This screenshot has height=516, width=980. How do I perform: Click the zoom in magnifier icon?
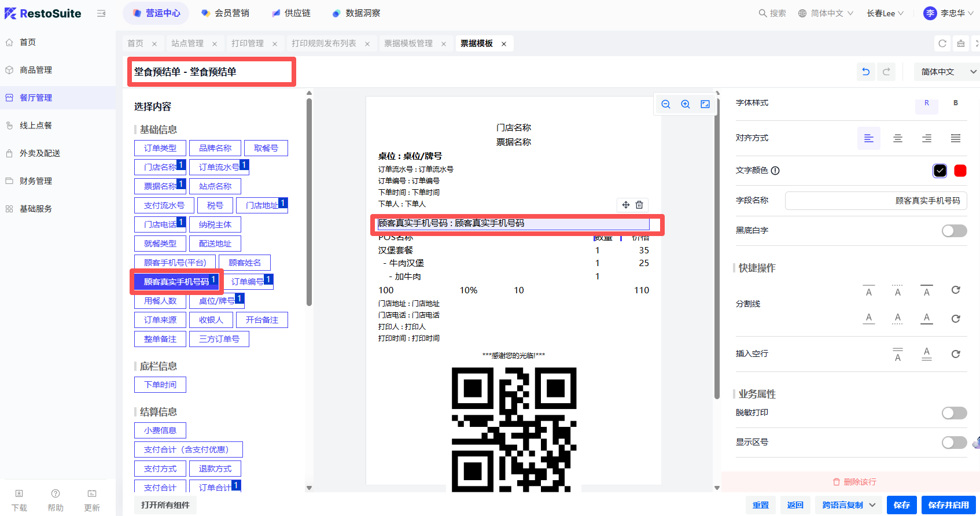pos(686,104)
